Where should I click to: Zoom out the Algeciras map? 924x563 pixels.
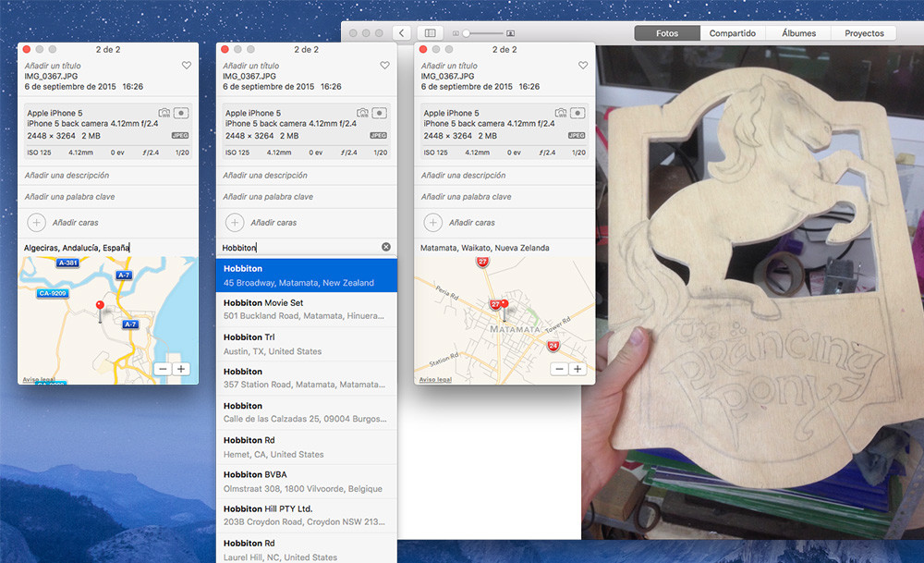[164, 369]
